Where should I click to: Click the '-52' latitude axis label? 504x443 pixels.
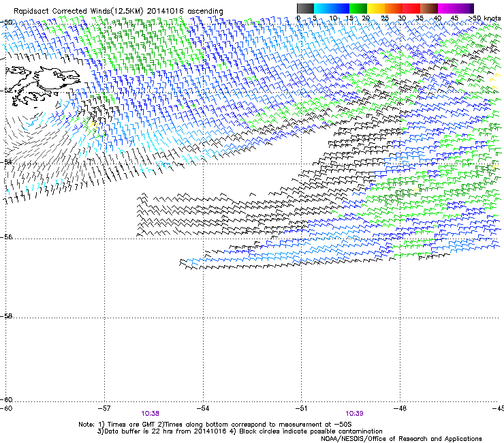pyautogui.click(x=6, y=91)
